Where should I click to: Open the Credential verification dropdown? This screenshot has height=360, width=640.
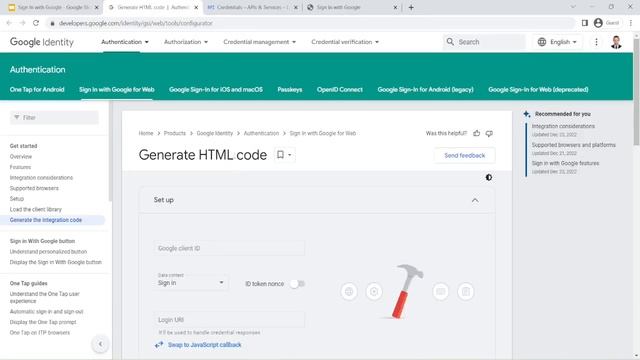[x=345, y=42]
